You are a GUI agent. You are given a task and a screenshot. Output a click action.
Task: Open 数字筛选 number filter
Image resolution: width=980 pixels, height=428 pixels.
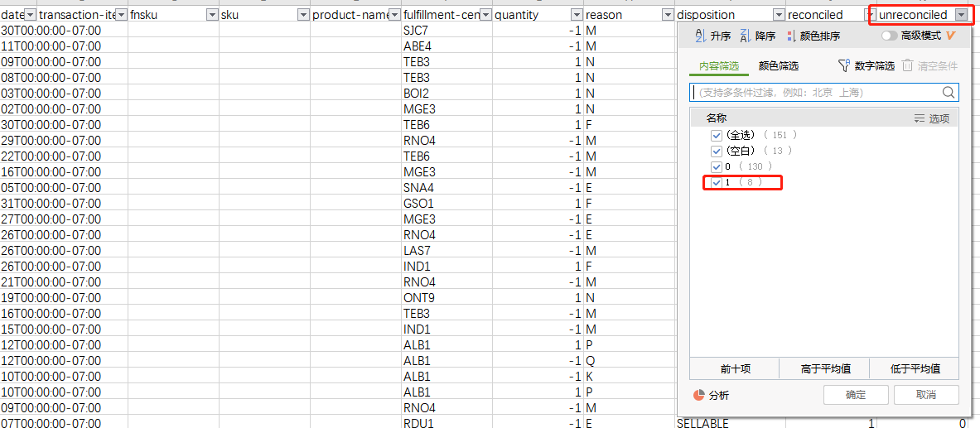pyautogui.click(x=867, y=65)
